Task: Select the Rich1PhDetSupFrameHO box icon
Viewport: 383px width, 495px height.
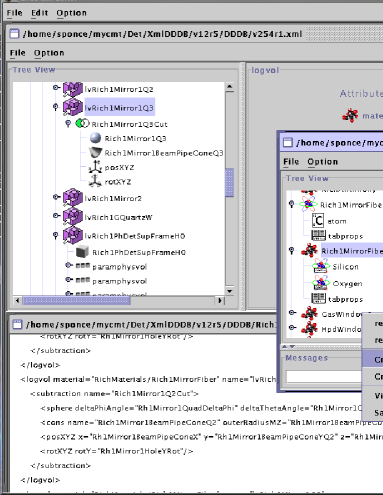Action: [82, 252]
